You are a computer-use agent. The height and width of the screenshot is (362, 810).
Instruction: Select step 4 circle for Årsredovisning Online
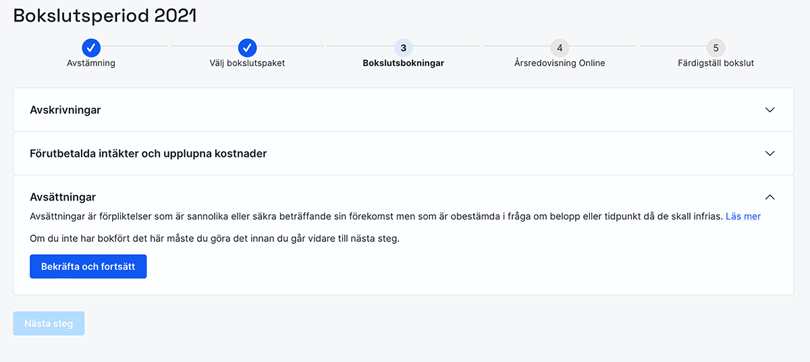(559, 48)
